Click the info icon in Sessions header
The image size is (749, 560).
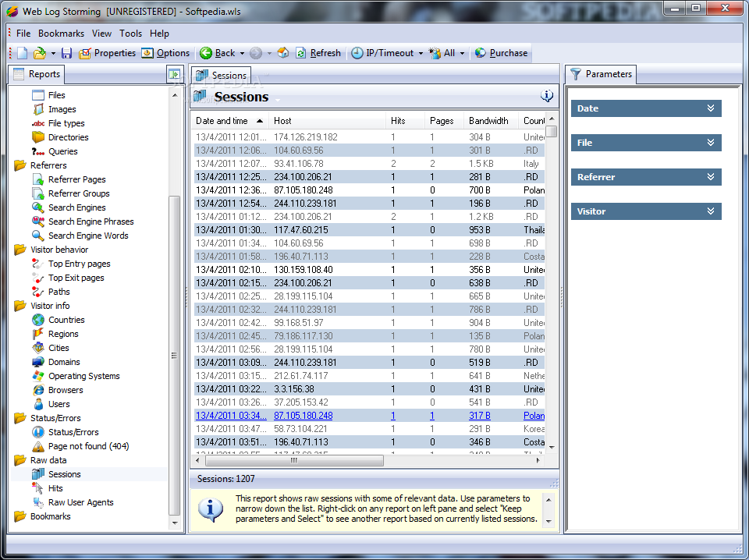coord(546,96)
